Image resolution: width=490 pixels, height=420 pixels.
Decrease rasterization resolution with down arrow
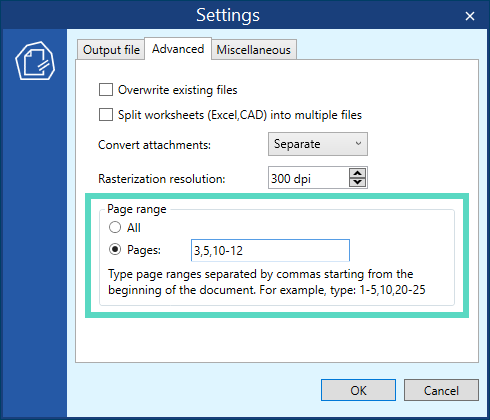point(358,182)
